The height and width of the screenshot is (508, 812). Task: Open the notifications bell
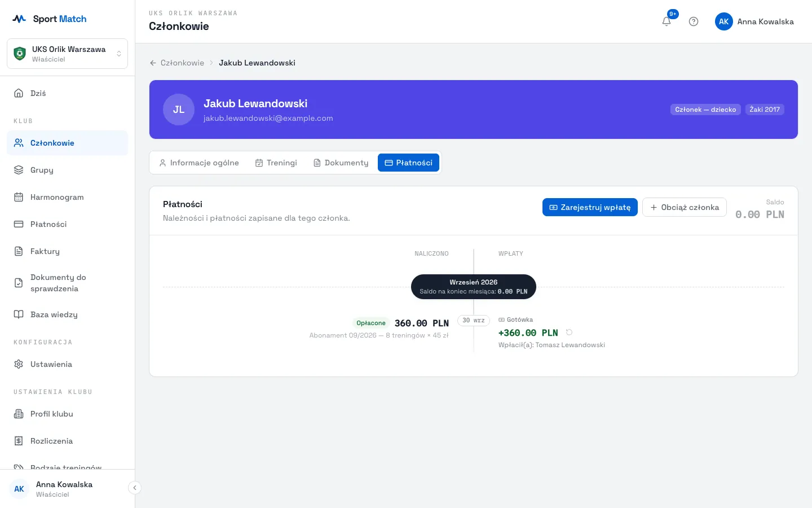click(667, 21)
